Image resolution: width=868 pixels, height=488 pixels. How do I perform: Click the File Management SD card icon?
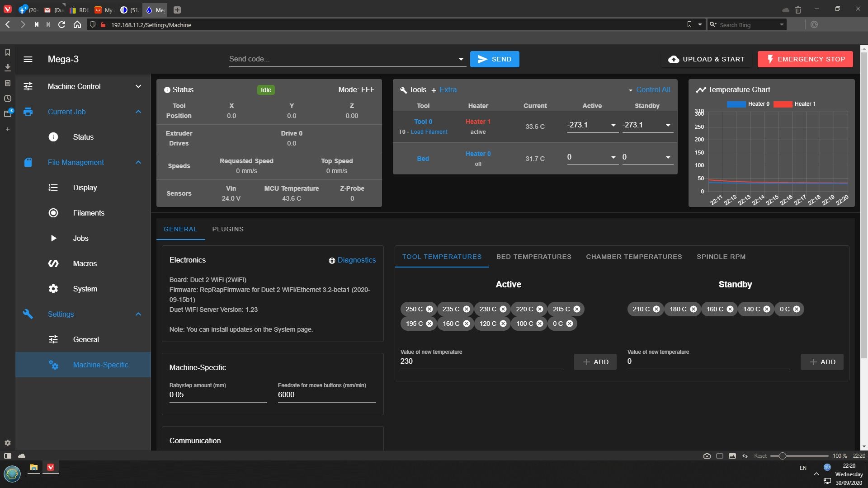click(x=28, y=162)
